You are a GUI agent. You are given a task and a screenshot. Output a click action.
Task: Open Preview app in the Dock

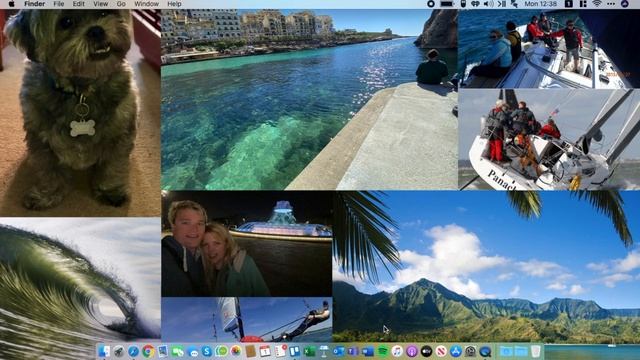pyautogui.click(x=163, y=351)
